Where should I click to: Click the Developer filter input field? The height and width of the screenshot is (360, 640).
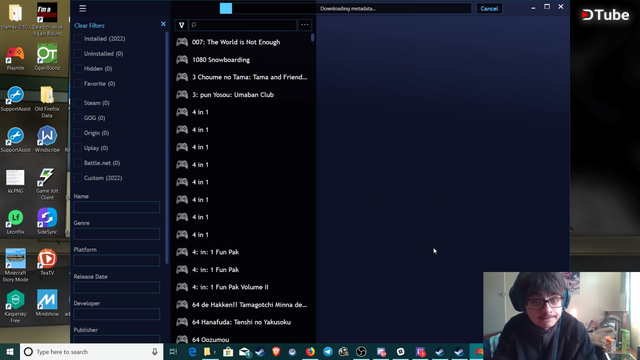(117, 314)
